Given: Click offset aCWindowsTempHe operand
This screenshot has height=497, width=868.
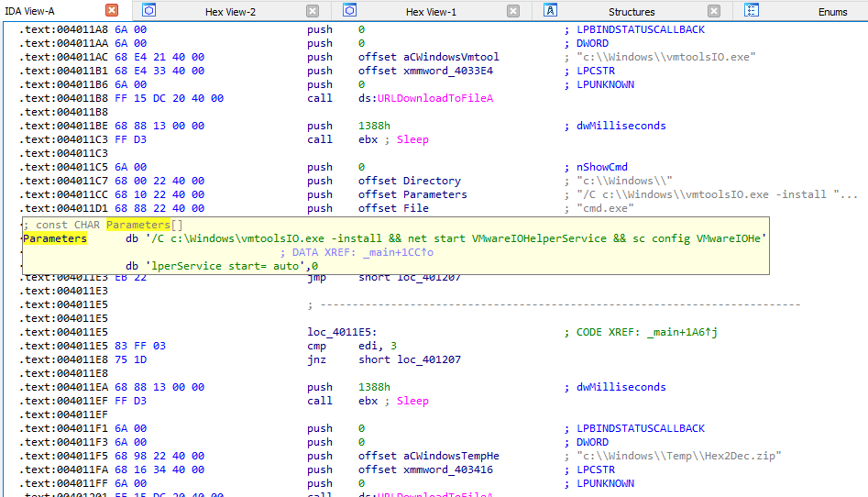Looking at the screenshot, I should click(x=428, y=456).
